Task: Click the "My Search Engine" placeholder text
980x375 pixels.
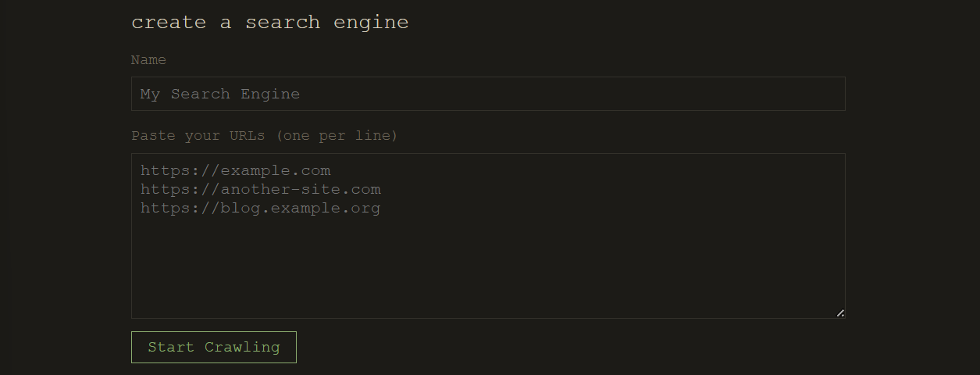Action: (219, 94)
